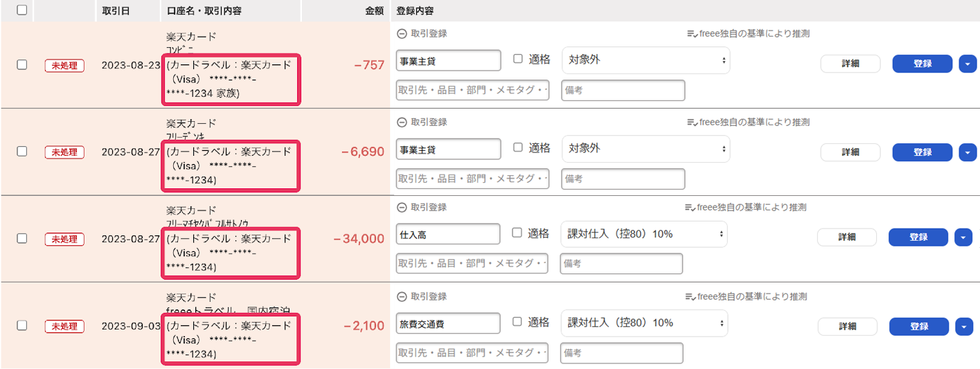Collapse 取引登録 in the -34,000 row

402,207
